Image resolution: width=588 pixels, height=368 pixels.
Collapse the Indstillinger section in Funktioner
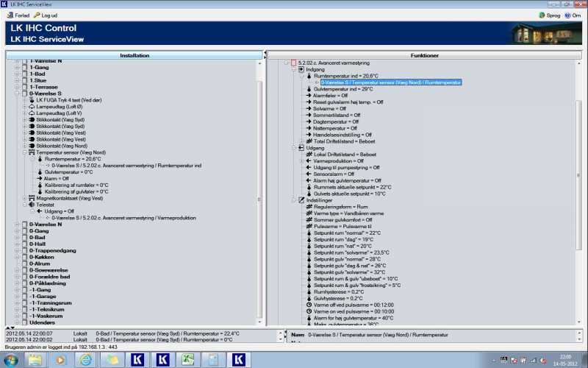(292, 199)
